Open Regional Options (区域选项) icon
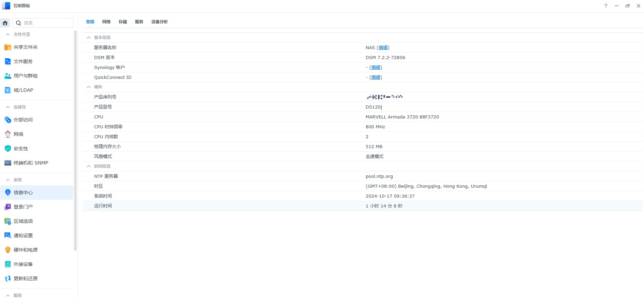This screenshot has height=299, width=644. pyautogui.click(x=8, y=221)
